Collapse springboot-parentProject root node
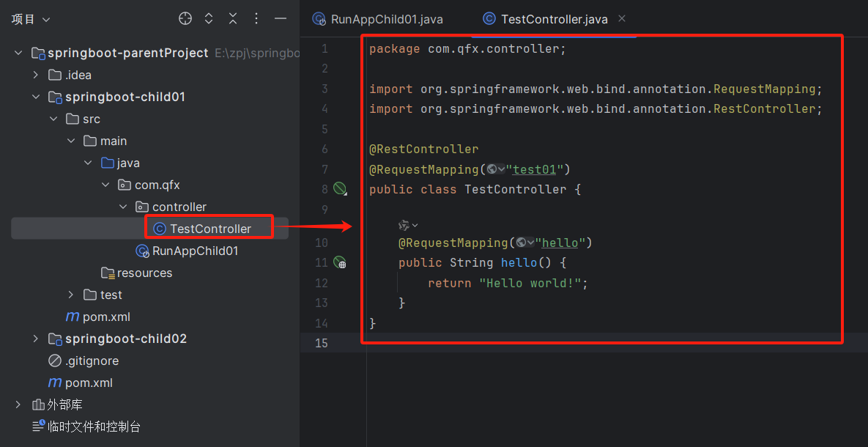Viewport: 868px width, 447px height. point(18,53)
